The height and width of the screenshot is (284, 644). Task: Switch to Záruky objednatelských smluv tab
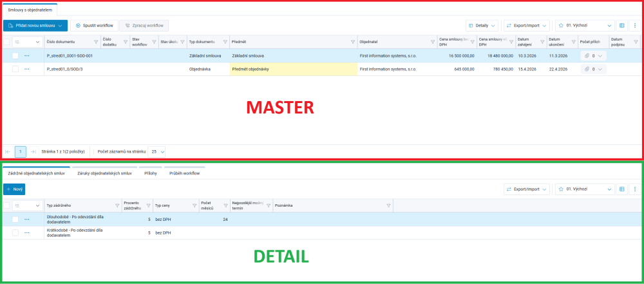coord(104,173)
